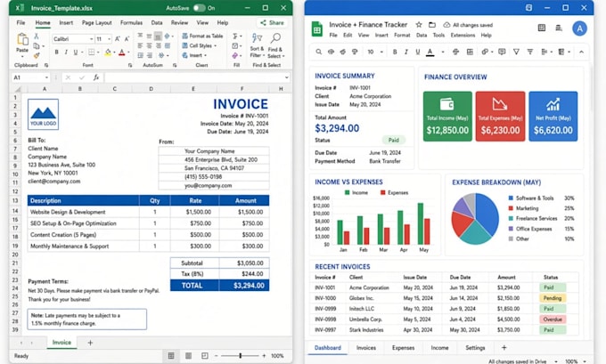Click the Increase Font Size icon in Excel
Image resolution: width=606 pixels, height=364 pixels.
click(x=118, y=38)
